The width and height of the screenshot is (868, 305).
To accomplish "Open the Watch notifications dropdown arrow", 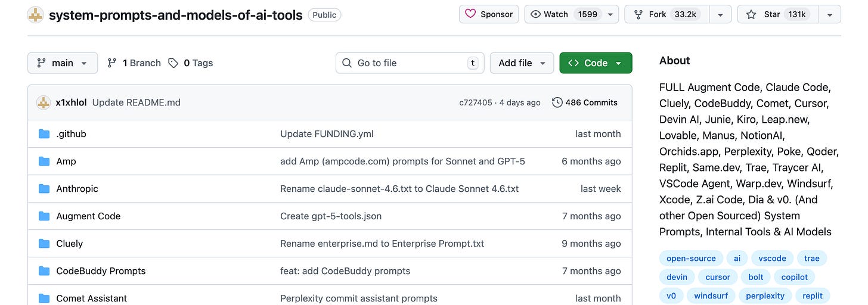I will coord(611,14).
